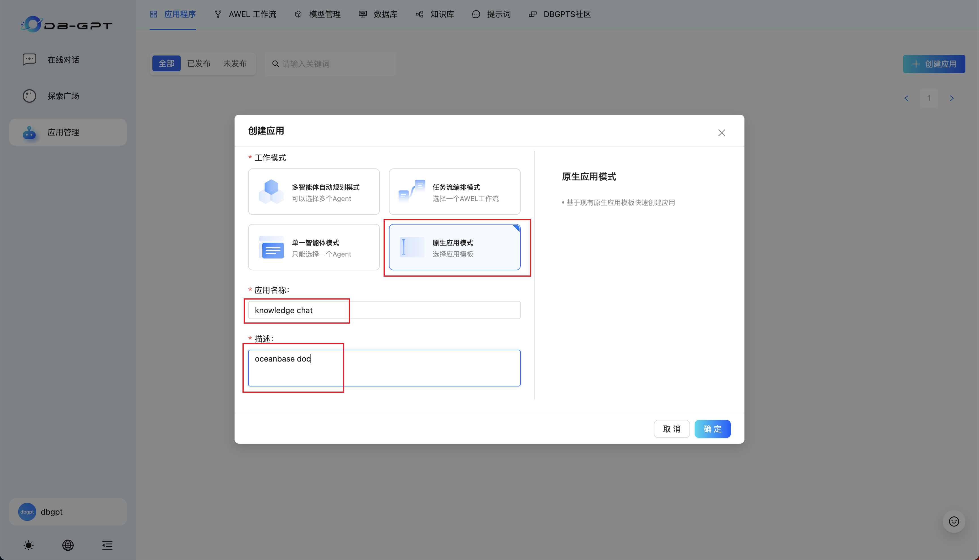
Task: Switch theme using the sun icon
Action: click(29, 545)
